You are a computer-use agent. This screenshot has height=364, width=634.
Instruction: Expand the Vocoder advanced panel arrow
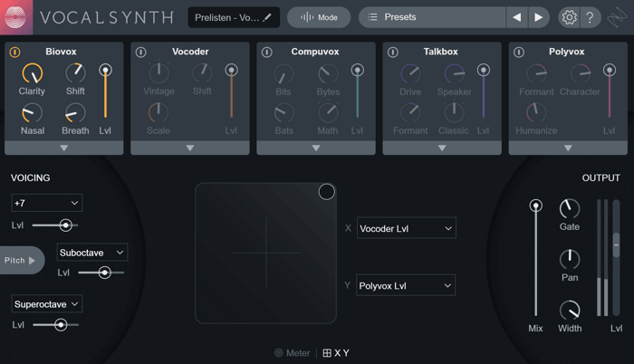[190, 148]
